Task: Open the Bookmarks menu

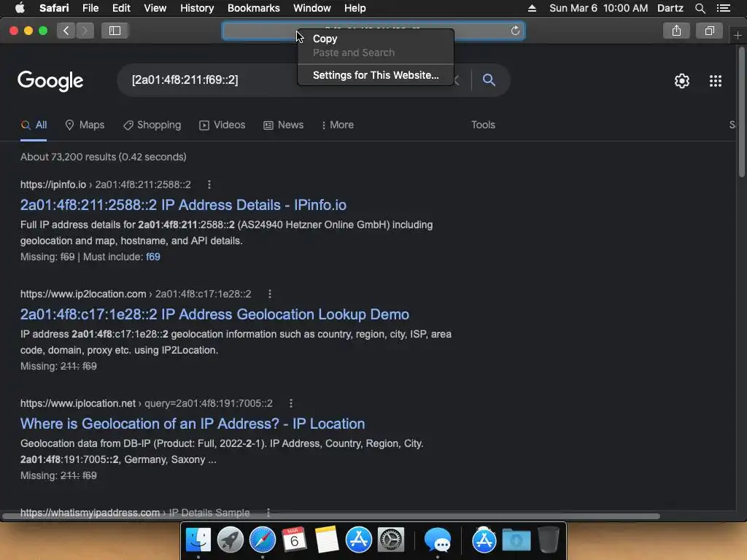Action: pos(253,8)
